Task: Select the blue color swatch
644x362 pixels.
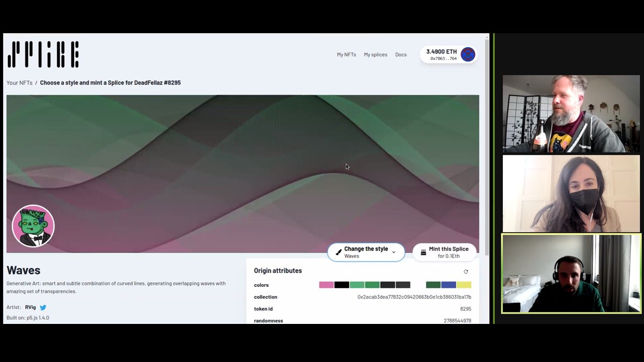Action: coord(449,285)
